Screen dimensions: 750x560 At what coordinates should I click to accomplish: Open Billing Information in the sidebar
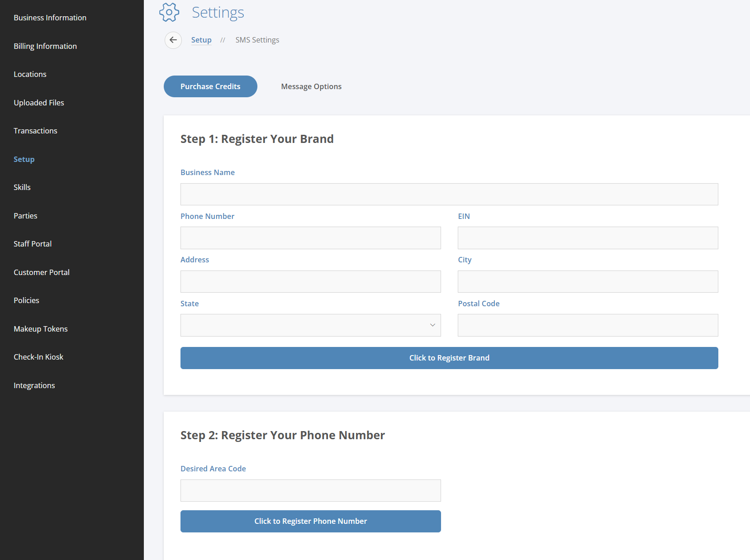[45, 46]
